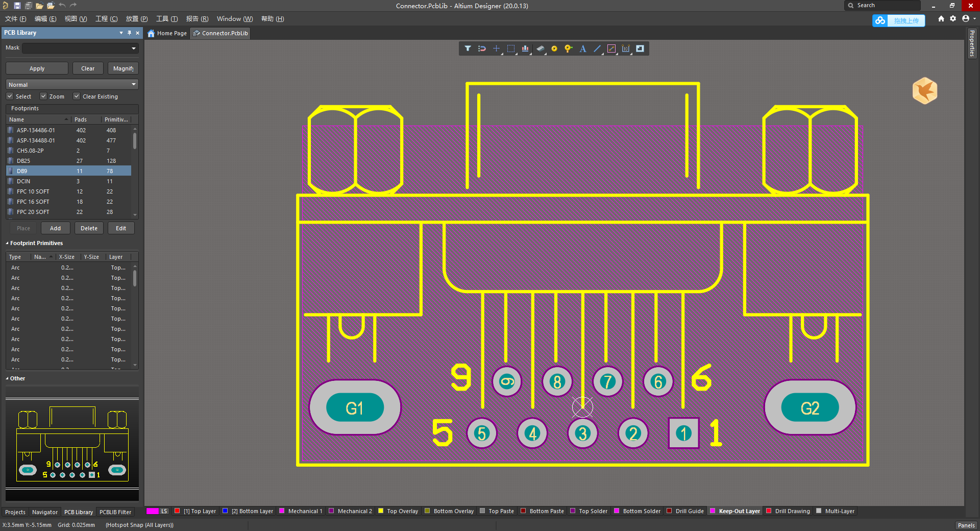The image size is (980, 531).
Task: Open the snapping magnet options icon
Action: tap(482, 49)
